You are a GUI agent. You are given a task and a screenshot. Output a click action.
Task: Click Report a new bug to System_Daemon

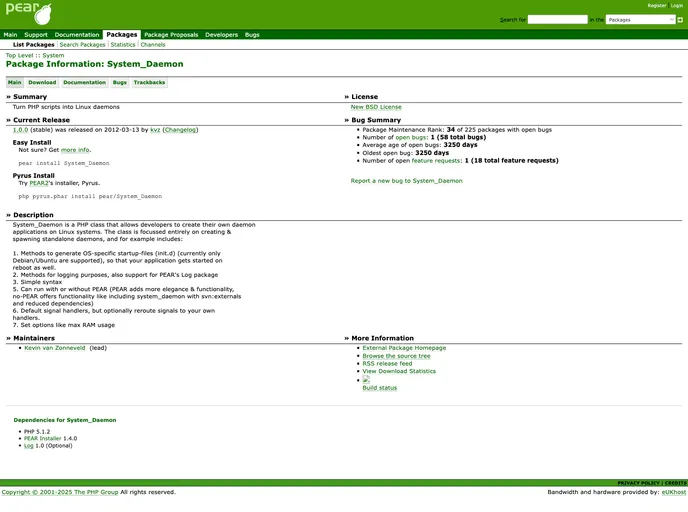click(406, 181)
